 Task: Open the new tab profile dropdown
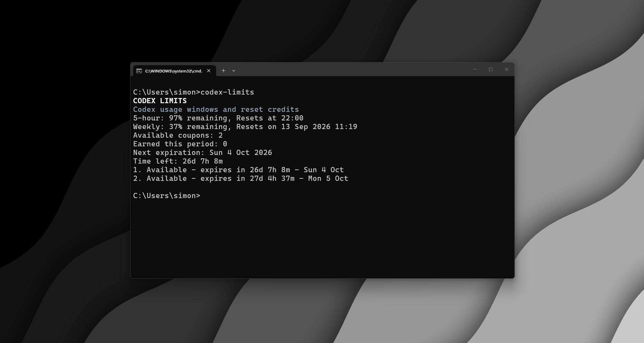(x=234, y=71)
